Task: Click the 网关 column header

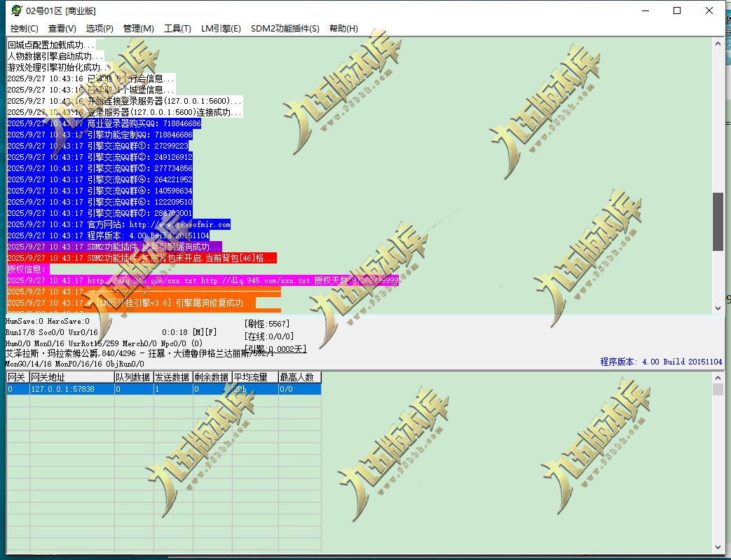Action: 18,377
